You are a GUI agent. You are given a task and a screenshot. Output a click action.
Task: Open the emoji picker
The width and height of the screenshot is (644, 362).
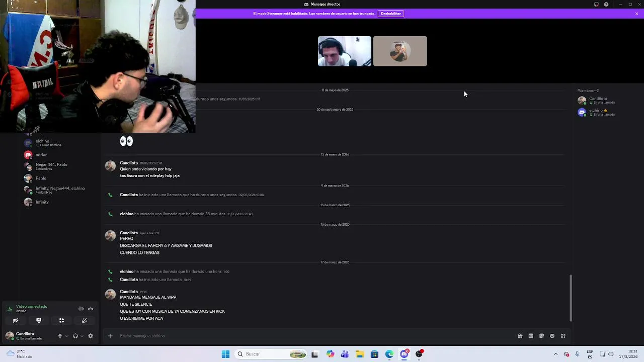(552, 336)
